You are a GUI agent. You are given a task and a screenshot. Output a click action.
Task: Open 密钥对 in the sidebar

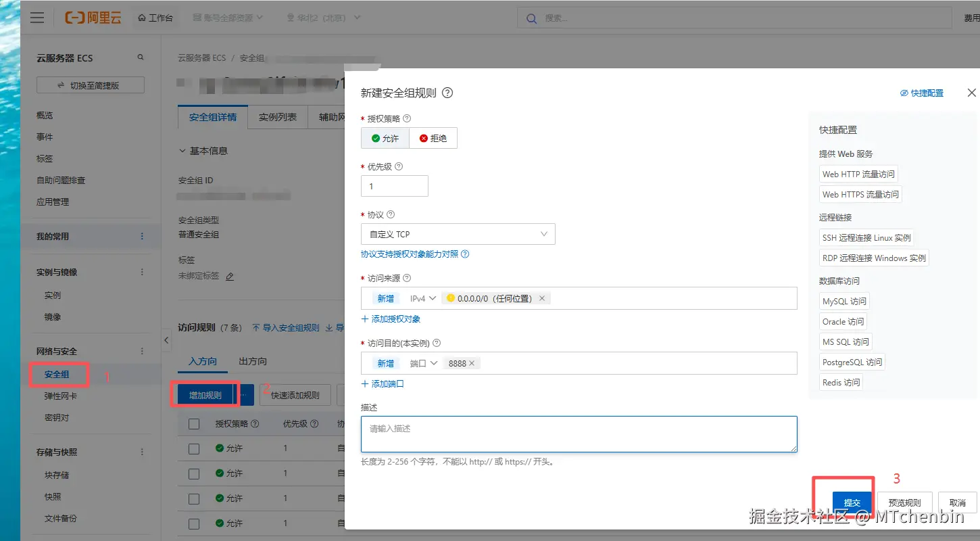[57, 418]
